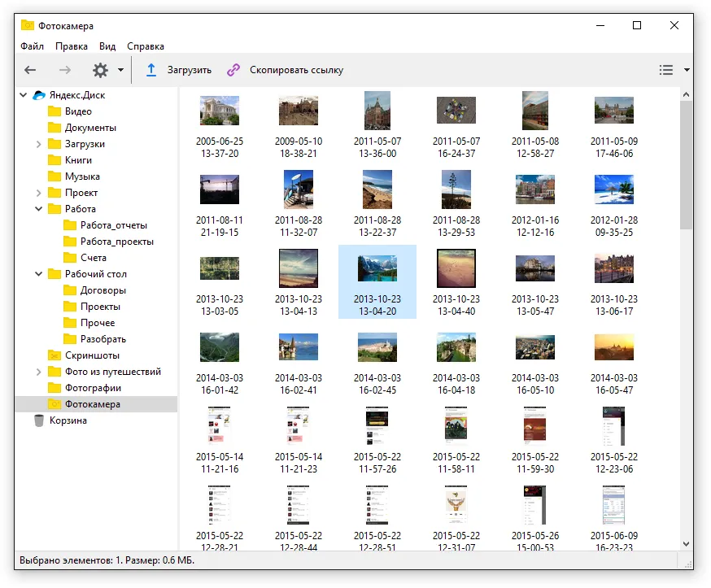The height and width of the screenshot is (588, 711).
Task: Select the Яндекс.Диск cloud icon
Action: 39,95
